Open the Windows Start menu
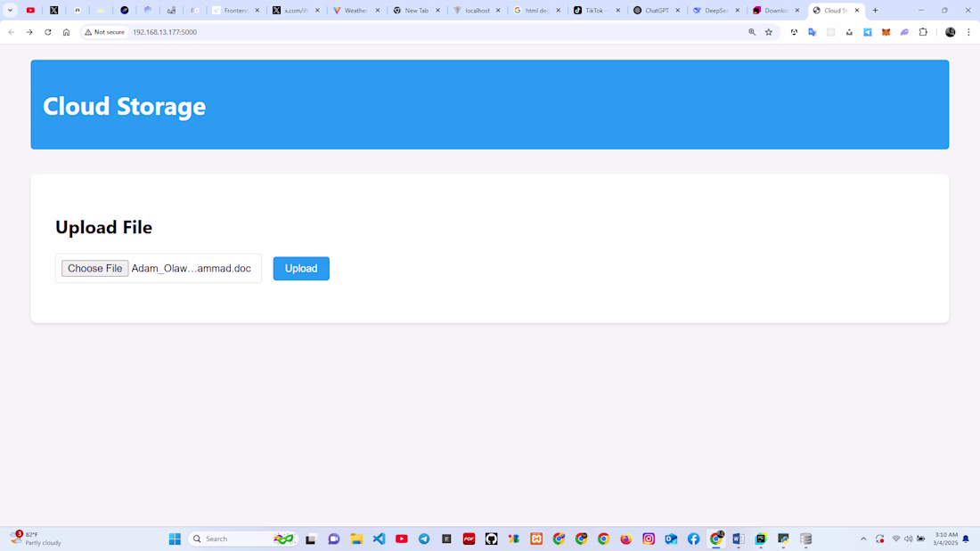This screenshot has height=551, width=980. (175, 539)
